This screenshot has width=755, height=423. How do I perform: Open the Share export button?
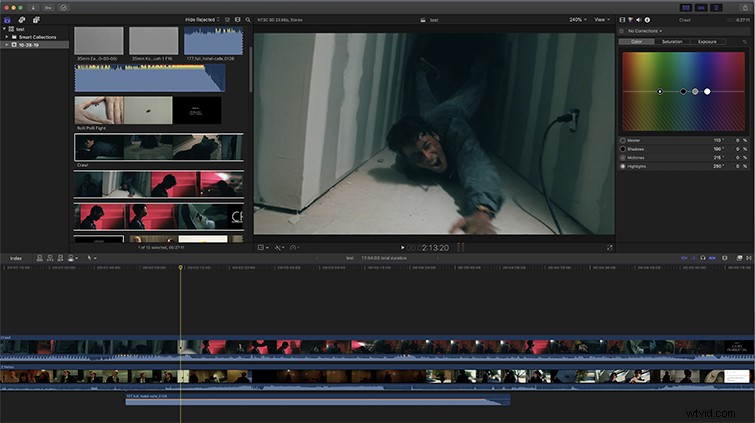(x=745, y=8)
